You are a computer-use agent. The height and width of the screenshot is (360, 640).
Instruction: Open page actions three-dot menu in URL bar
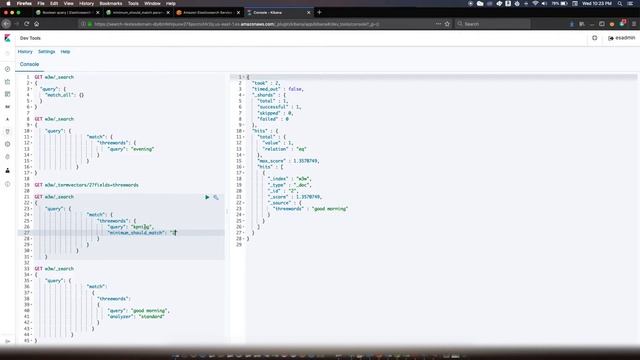[438, 24]
